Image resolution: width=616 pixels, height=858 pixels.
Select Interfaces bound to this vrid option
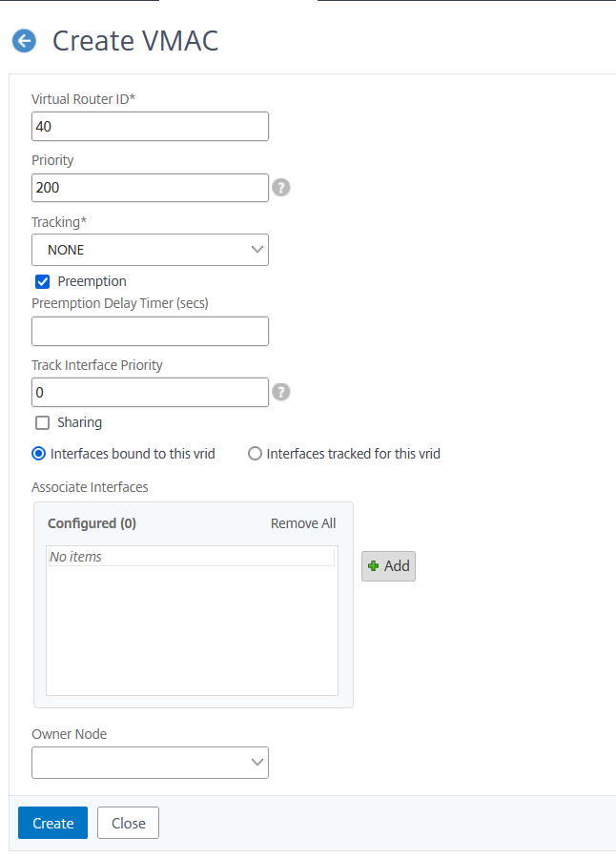(x=38, y=453)
